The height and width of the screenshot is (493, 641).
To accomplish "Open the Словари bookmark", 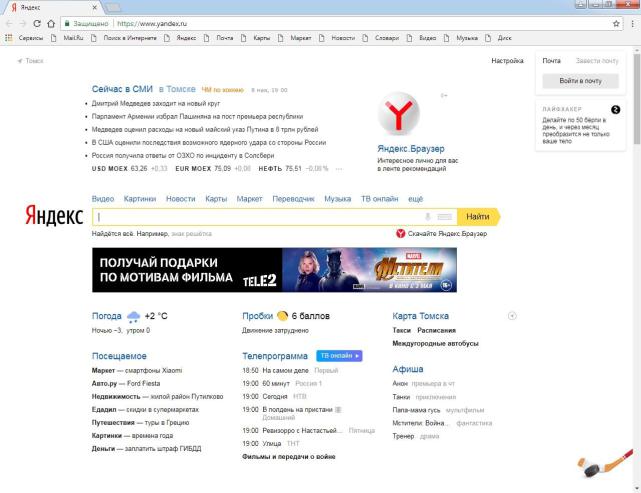I will point(387,38).
